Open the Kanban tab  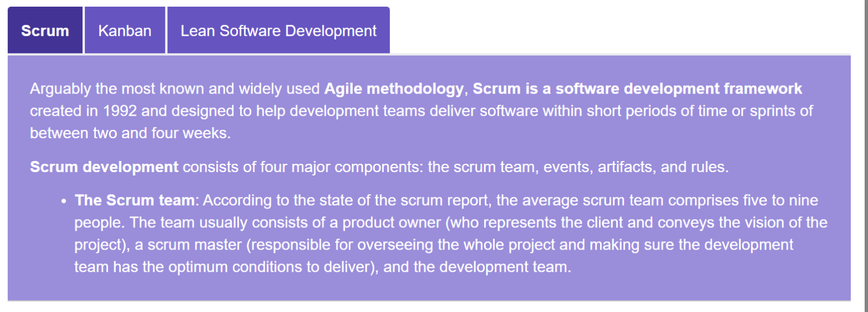(x=125, y=31)
